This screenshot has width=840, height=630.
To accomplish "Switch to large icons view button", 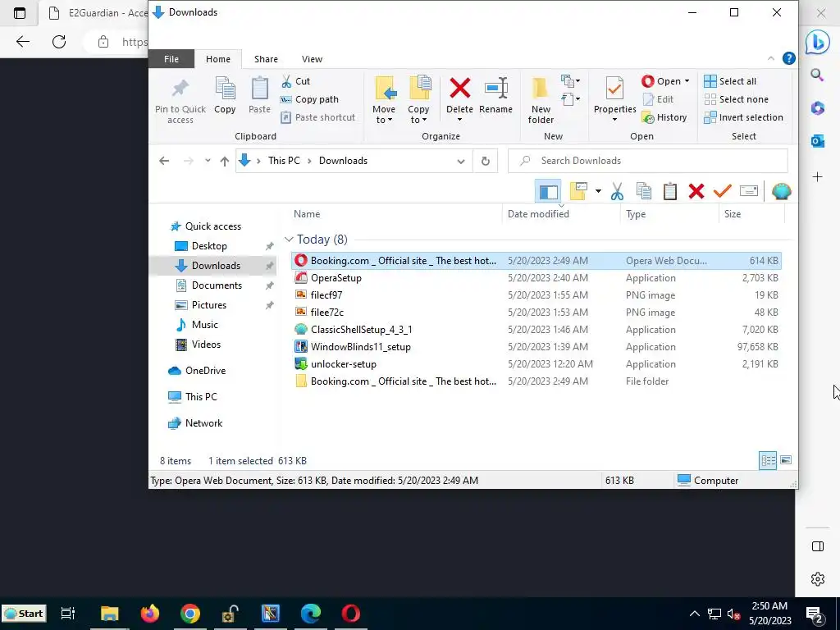I will (x=786, y=461).
